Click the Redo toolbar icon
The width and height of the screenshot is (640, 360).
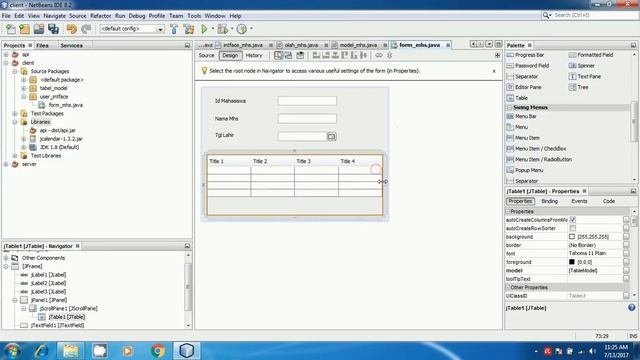click(x=86, y=29)
